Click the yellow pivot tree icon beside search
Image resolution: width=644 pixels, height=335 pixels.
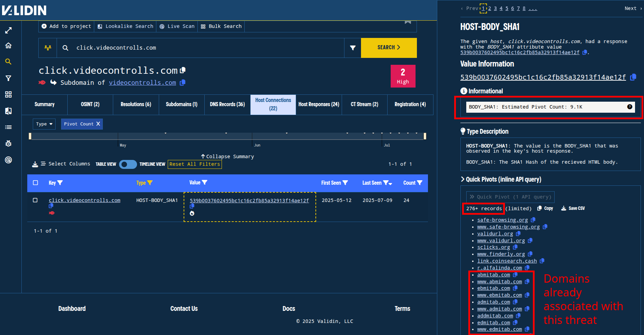(x=48, y=48)
